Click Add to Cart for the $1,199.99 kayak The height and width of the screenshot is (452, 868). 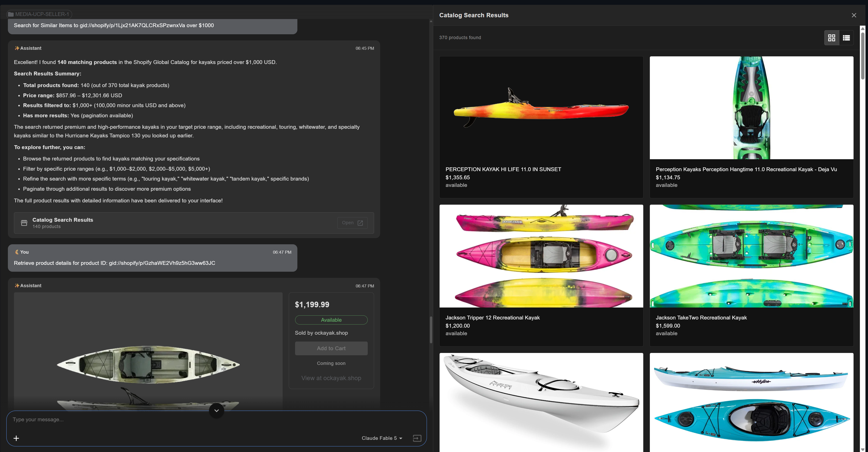coord(331,348)
